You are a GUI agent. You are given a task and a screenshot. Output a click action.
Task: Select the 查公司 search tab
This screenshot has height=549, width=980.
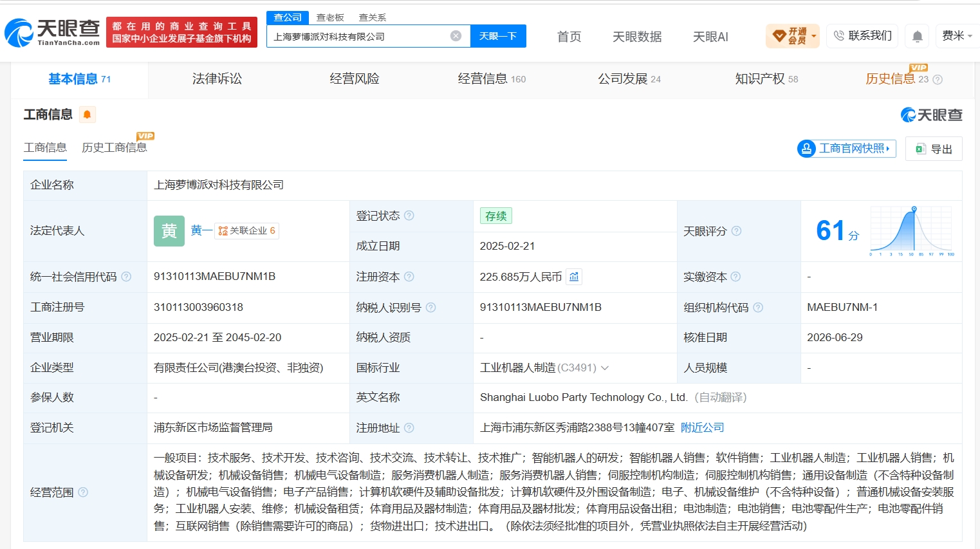288,17
